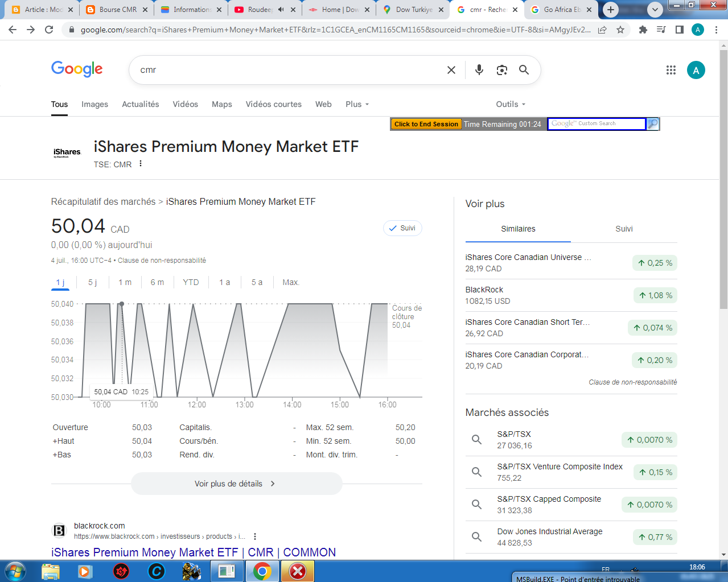Click to End Session button
This screenshot has height=582, width=728.
426,124
